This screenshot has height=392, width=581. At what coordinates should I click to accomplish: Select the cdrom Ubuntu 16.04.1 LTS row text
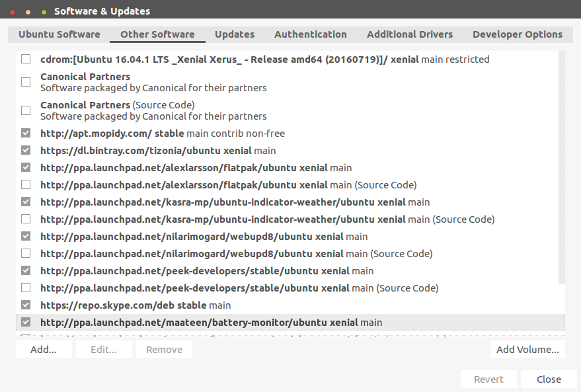pos(265,59)
